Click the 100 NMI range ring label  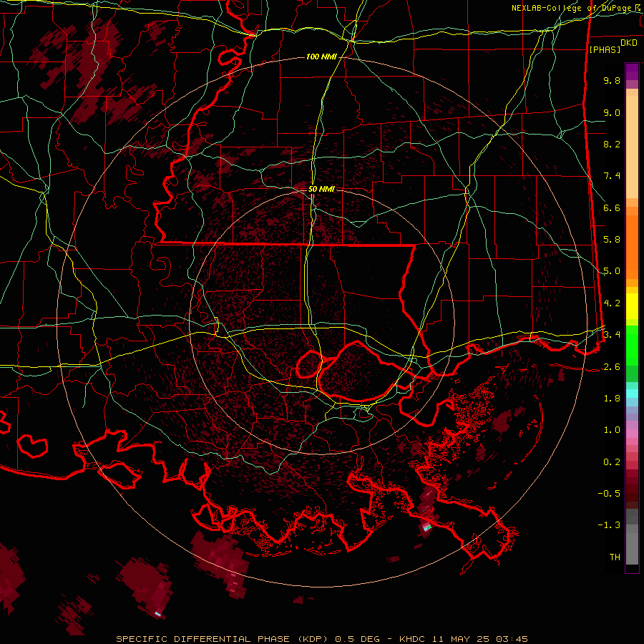(321, 57)
